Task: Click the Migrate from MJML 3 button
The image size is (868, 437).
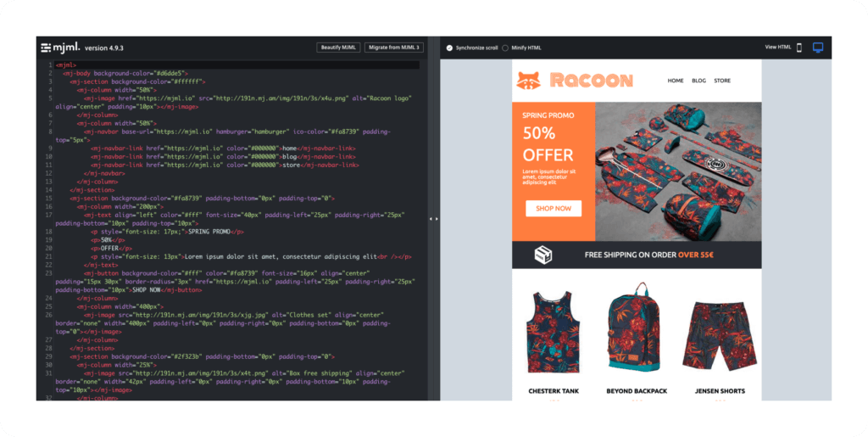Action: click(393, 48)
